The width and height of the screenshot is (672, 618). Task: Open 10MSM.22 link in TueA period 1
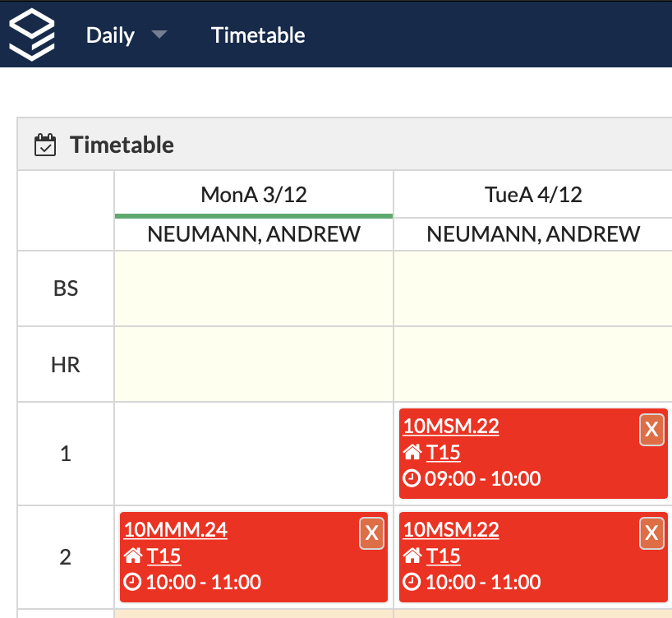point(451,427)
